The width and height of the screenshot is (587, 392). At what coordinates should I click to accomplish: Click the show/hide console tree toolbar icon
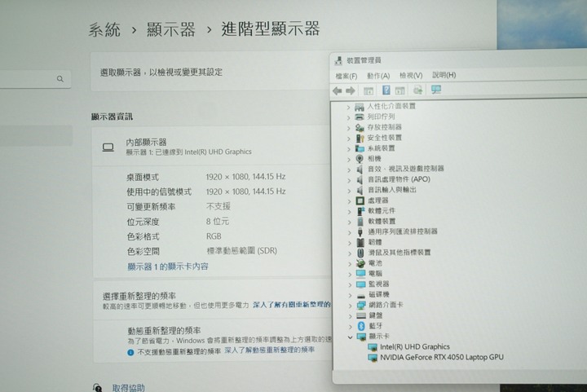coord(369,90)
